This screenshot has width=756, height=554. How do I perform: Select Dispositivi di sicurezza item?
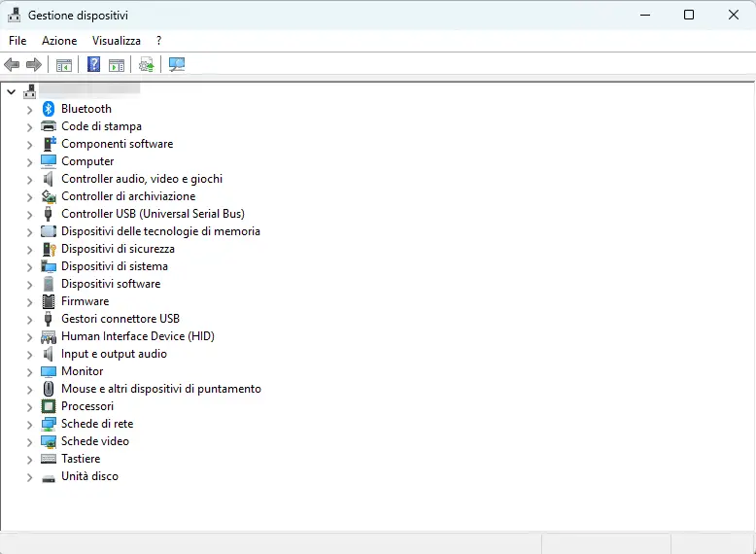point(118,249)
